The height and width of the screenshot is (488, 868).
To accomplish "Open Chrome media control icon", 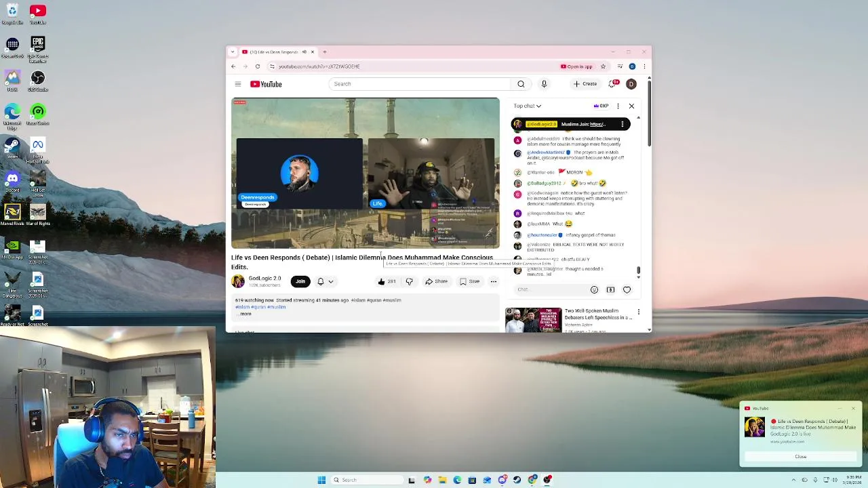I will tap(620, 66).
